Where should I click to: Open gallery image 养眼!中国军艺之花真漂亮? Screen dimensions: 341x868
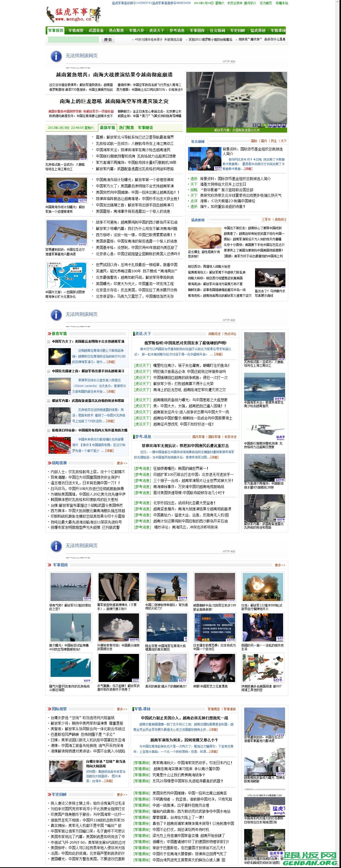[x=215, y=668]
